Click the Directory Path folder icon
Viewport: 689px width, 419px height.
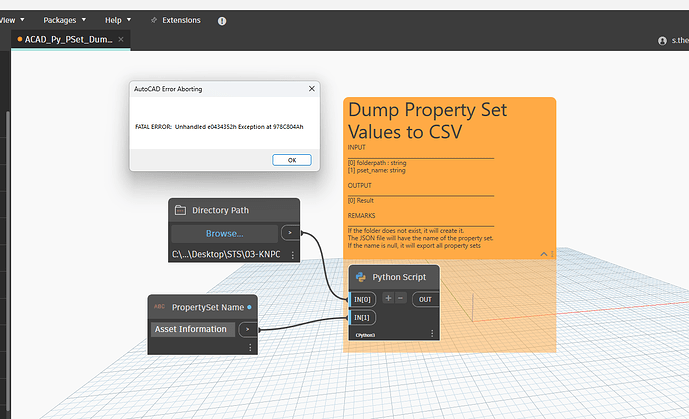click(x=180, y=210)
